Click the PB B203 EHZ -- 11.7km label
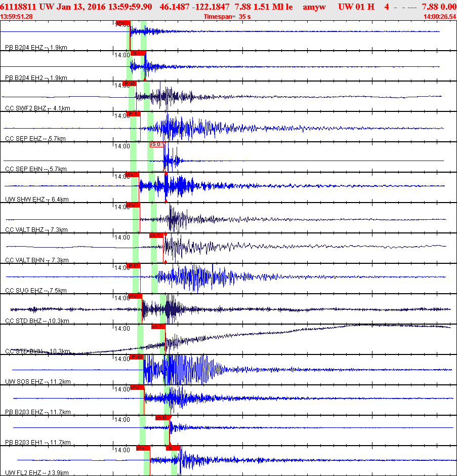457x476 pixels. [38, 412]
